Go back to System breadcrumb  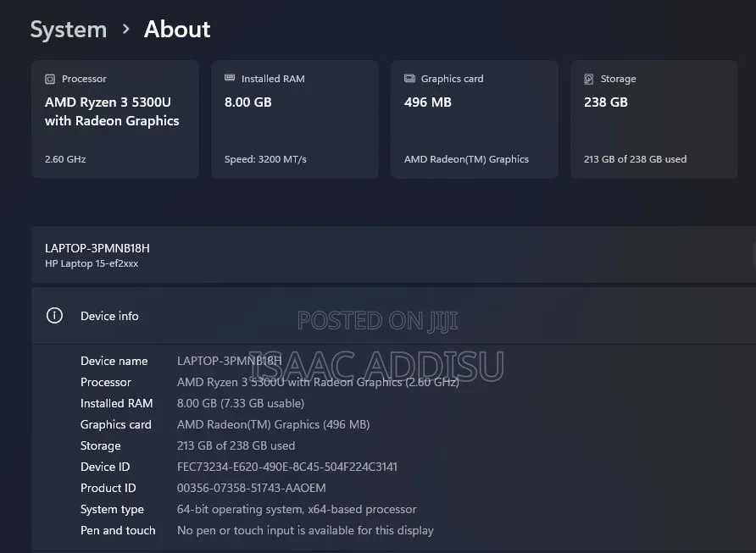click(x=69, y=30)
